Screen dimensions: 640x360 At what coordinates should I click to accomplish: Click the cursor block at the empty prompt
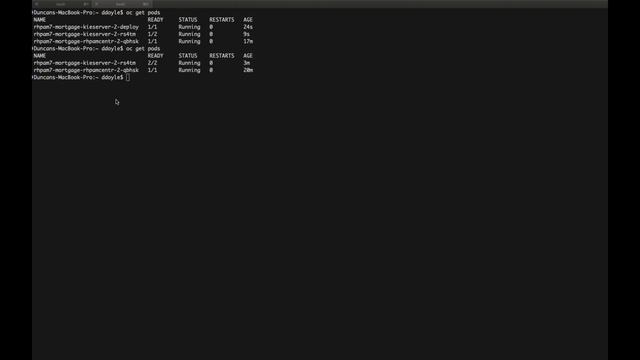(x=128, y=78)
